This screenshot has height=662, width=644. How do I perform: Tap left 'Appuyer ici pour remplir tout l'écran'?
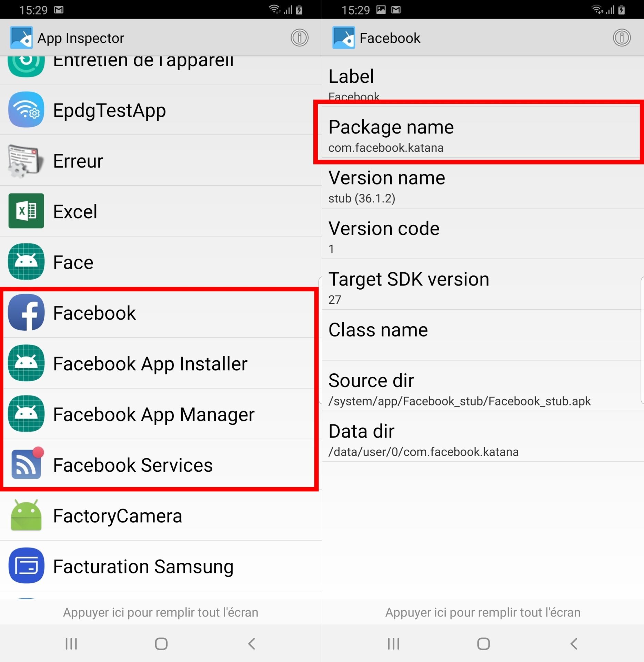(x=161, y=612)
